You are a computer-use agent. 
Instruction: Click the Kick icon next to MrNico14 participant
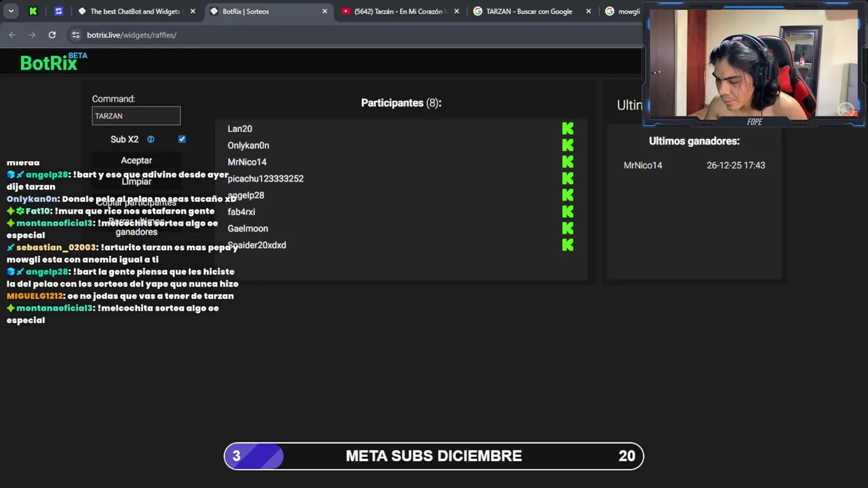pos(568,162)
